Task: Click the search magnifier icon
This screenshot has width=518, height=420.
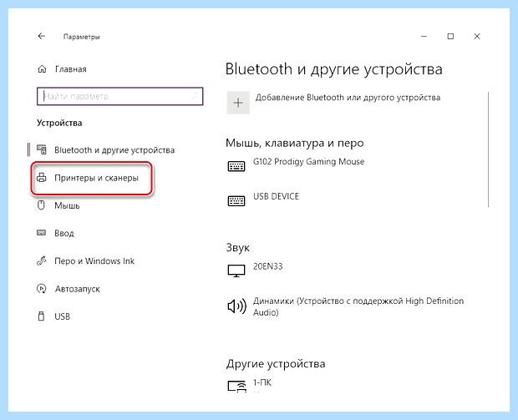Action: (x=195, y=96)
